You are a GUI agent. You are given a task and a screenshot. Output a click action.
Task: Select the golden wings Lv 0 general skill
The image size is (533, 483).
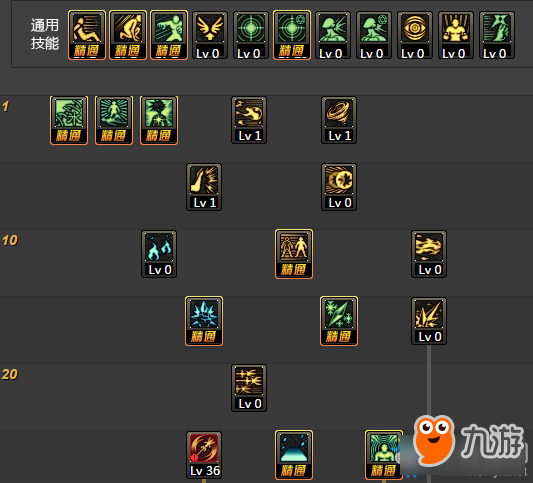click(210, 35)
